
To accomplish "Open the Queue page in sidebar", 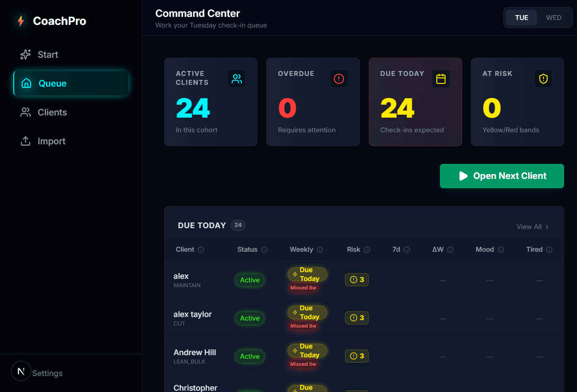I will 71,83.
